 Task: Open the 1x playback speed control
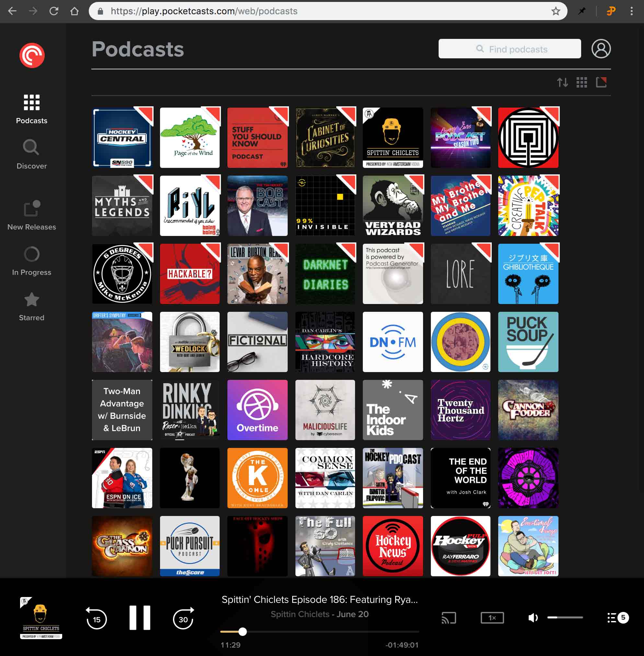pyautogui.click(x=492, y=618)
